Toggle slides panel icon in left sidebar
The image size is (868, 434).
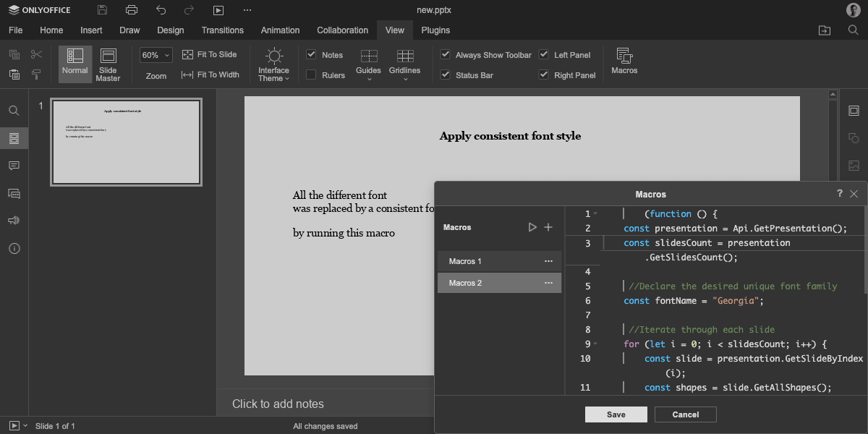(14, 138)
